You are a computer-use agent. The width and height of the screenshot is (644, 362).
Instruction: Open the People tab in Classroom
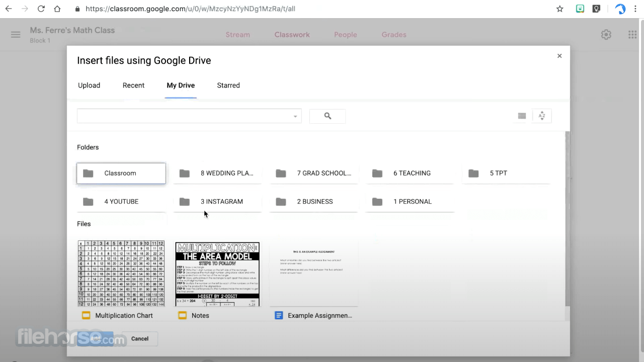[x=346, y=35]
